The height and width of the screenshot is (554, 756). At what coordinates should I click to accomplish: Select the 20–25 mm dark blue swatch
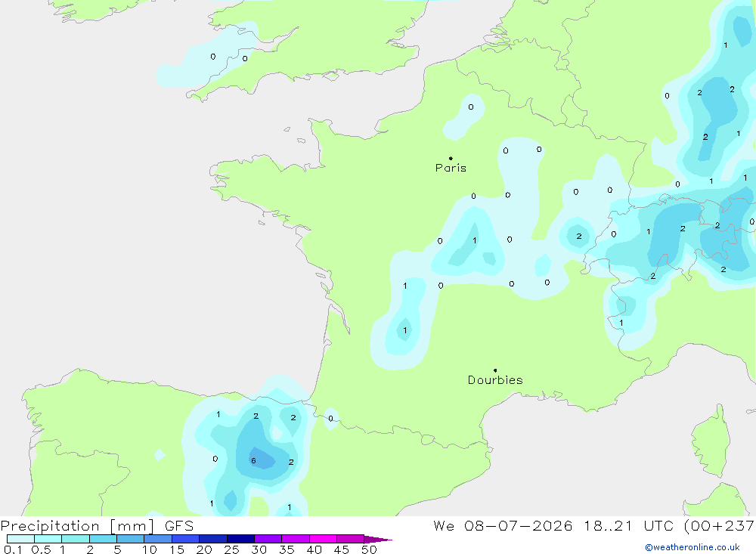[213, 539]
